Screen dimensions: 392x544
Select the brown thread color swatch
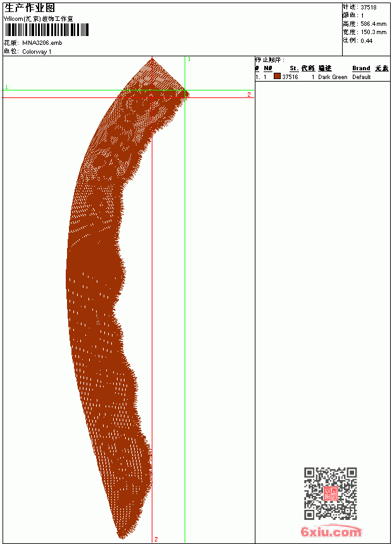(x=277, y=76)
